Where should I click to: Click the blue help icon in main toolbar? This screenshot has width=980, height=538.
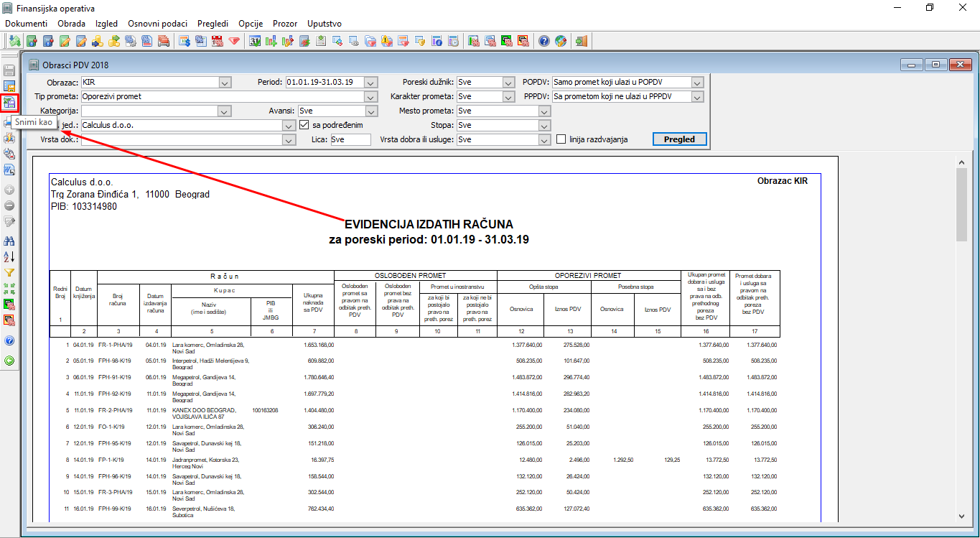pos(544,41)
